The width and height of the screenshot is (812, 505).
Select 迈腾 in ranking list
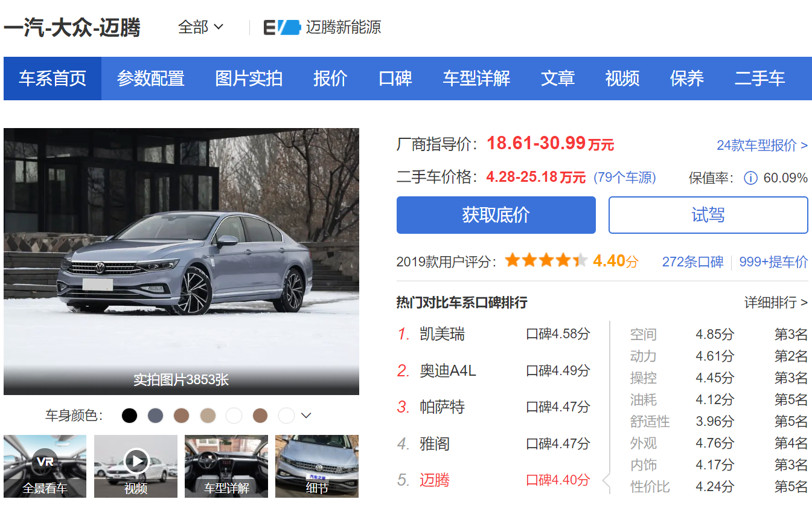435,480
